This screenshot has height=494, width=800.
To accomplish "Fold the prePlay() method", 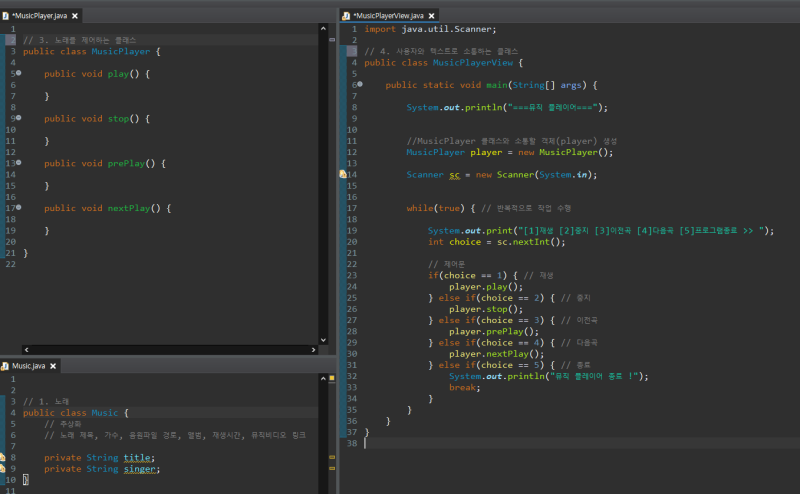I will (19, 162).
